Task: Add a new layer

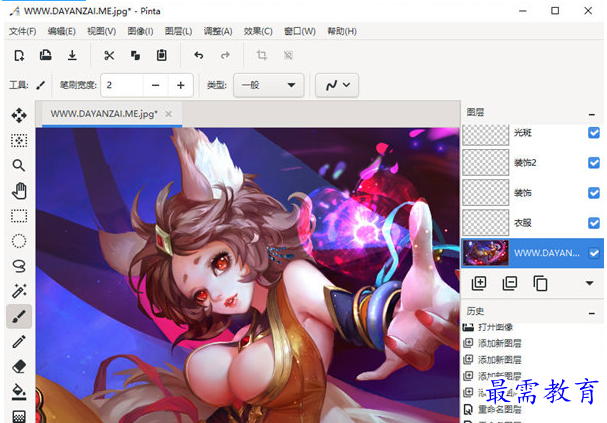Action: [479, 283]
